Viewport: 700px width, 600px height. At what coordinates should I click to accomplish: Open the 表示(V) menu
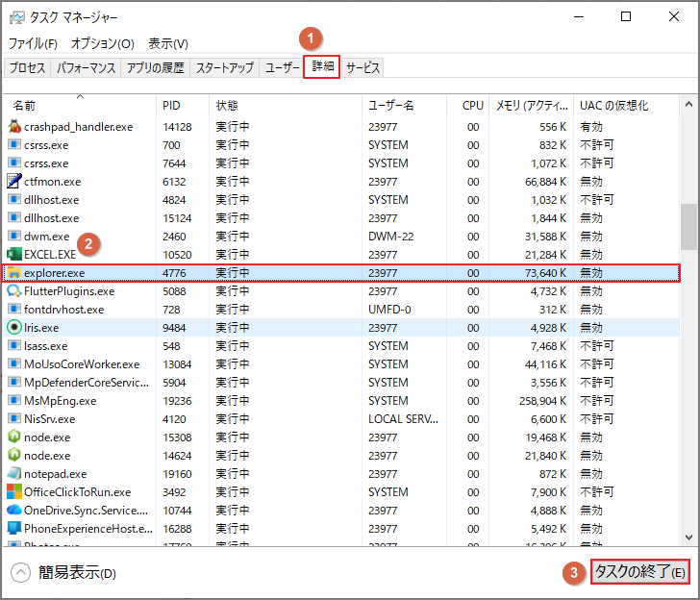[168, 44]
